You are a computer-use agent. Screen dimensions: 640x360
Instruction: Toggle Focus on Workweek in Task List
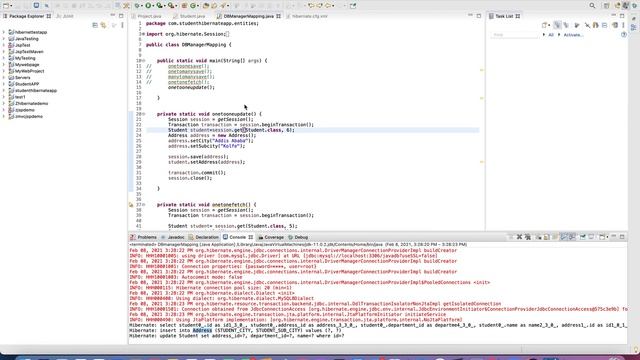(576, 25)
